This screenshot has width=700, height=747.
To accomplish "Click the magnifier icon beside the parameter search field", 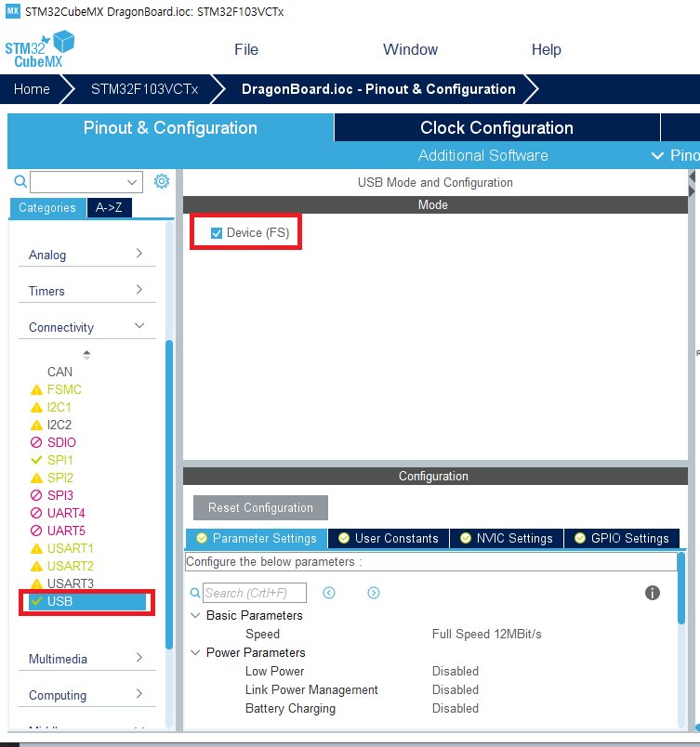I will point(195,593).
